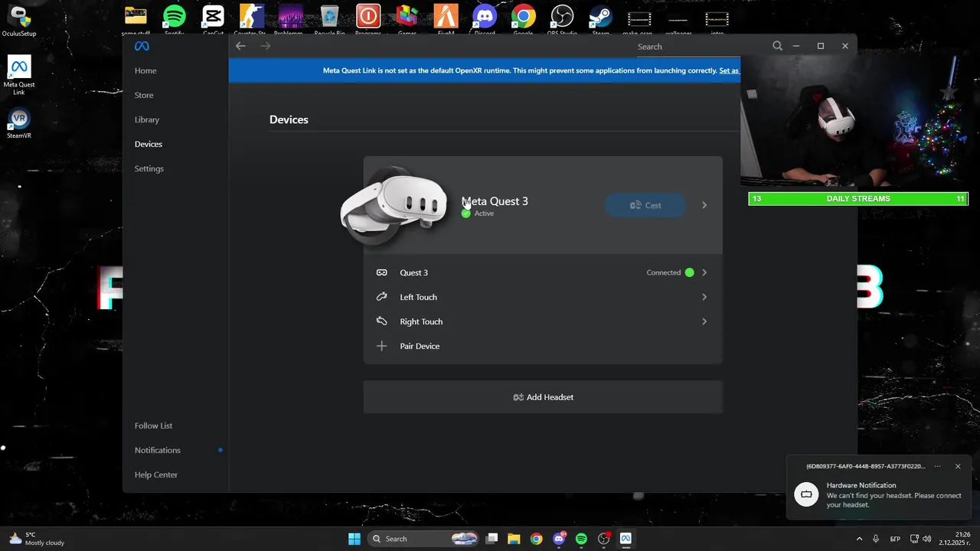The width and height of the screenshot is (980, 551).
Task: Click the Meta logo in the sidebar
Action: pyautogui.click(x=142, y=46)
